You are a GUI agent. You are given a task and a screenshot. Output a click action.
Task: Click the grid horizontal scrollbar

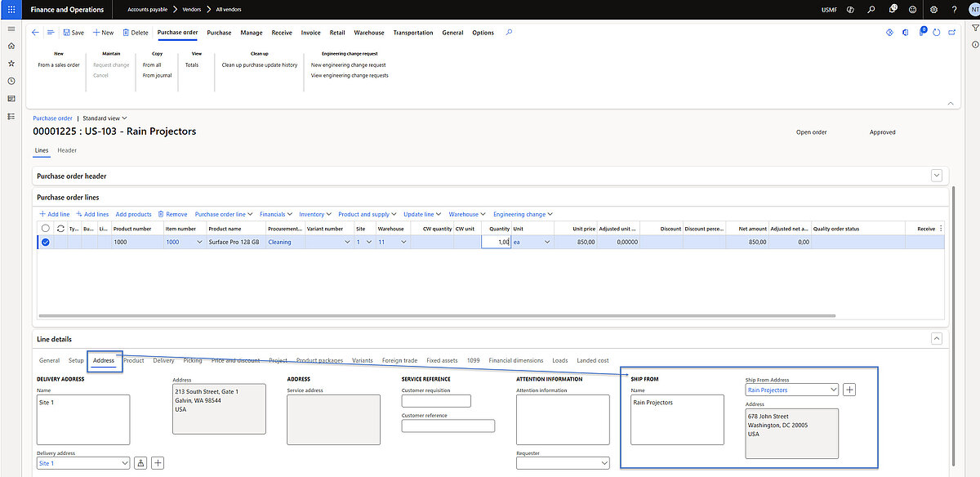(437, 316)
